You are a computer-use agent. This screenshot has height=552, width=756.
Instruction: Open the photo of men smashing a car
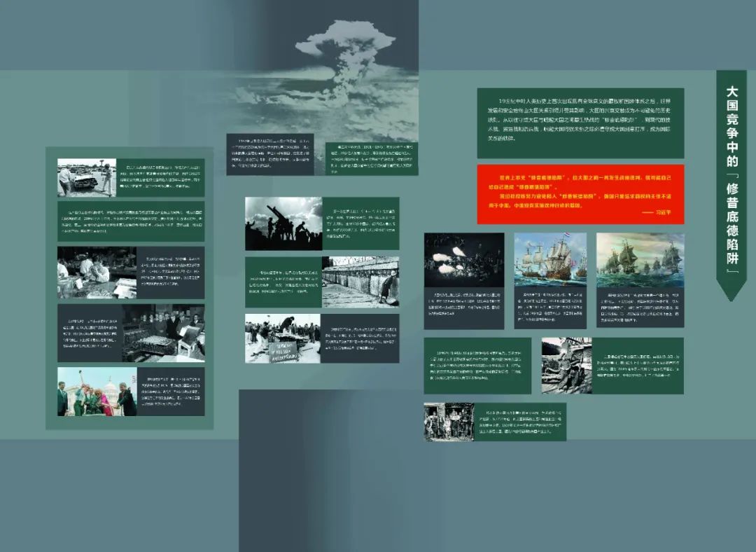(x=87, y=177)
